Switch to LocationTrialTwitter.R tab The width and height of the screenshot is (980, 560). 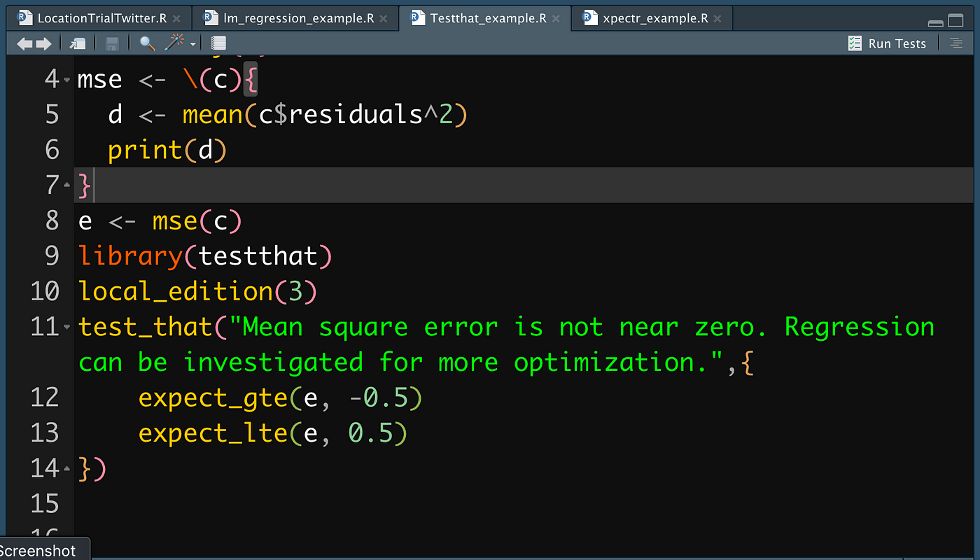pyautogui.click(x=101, y=18)
